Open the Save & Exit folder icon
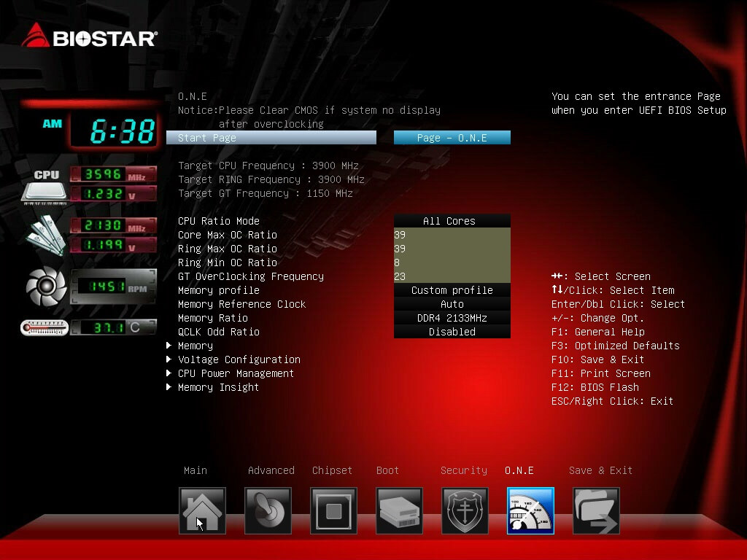This screenshot has width=747, height=560. (x=596, y=510)
